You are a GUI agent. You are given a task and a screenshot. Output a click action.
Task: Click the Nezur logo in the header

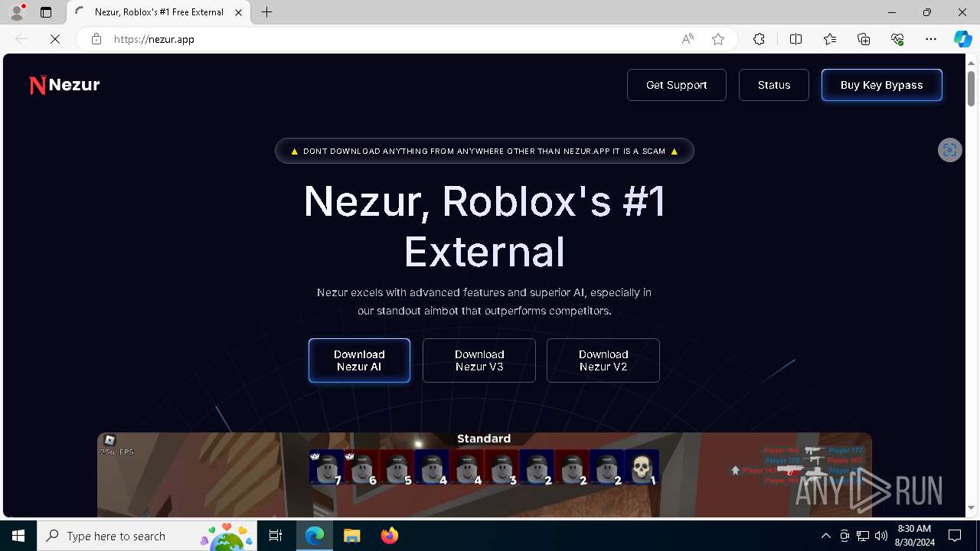[x=64, y=85]
